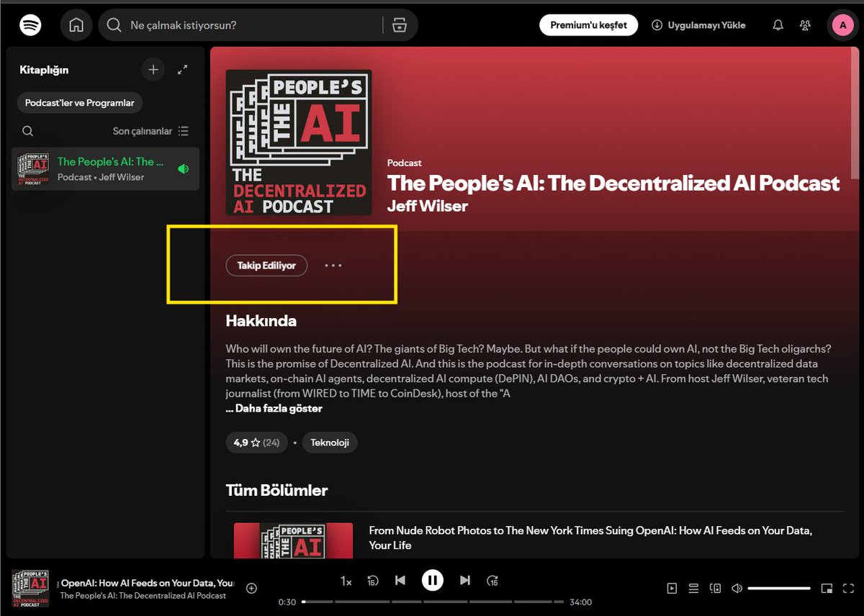Open the episode thumbnail under 'Tüm Bölümler'
This screenshot has width=864, height=616.
click(x=293, y=540)
